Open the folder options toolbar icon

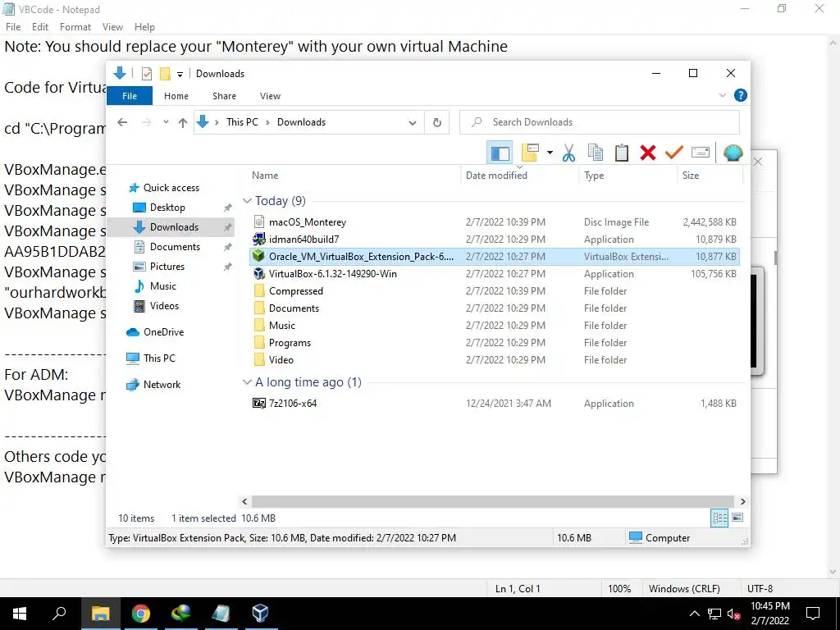[x=530, y=153]
